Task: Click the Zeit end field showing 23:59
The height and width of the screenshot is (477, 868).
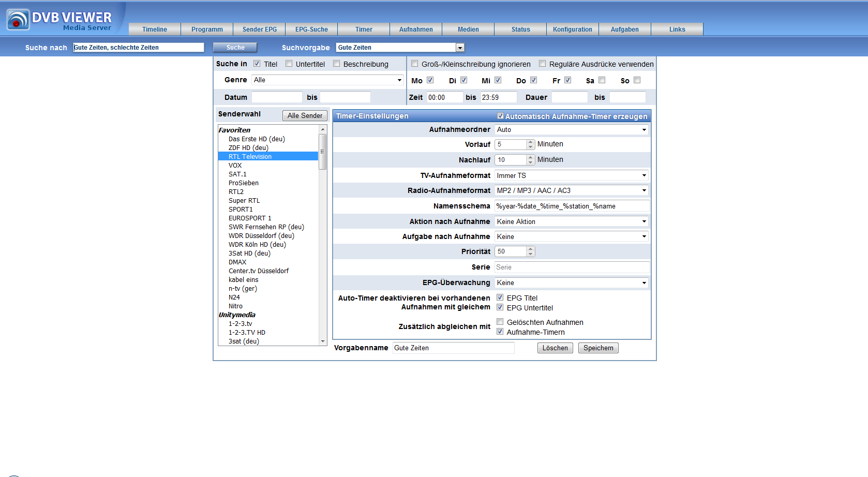Action: coord(499,97)
